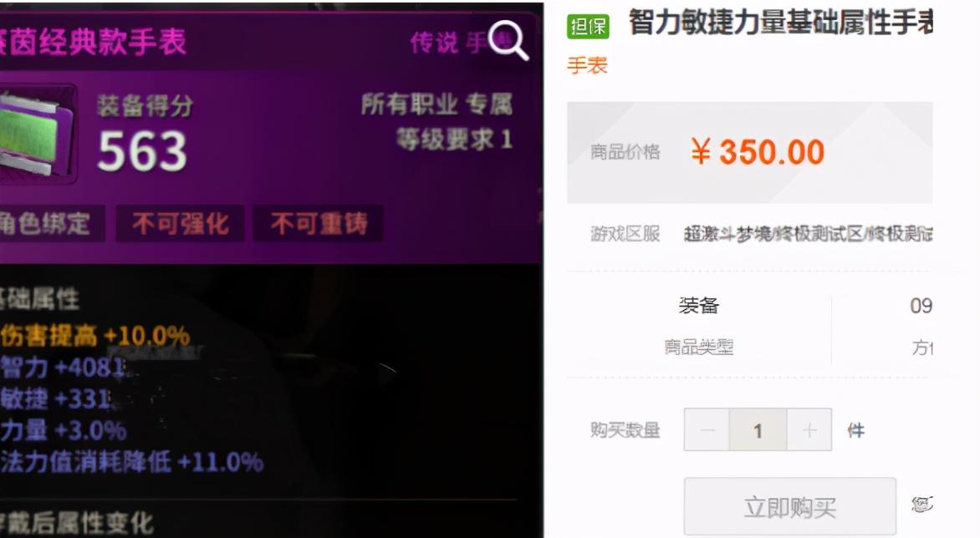The width and height of the screenshot is (980, 538).
Task: Decrease purchase quantity with minus button
Action: (x=707, y=430)
